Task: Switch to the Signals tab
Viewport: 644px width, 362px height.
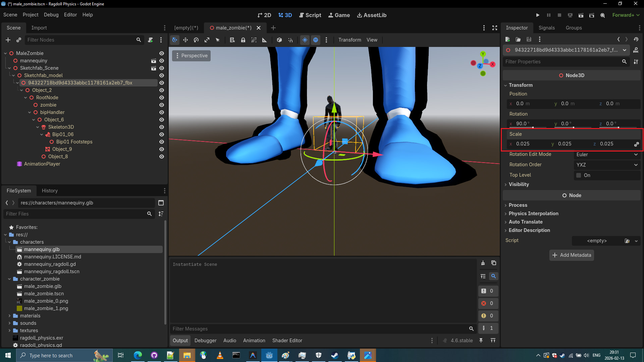Action: click(x=546, y=28)
